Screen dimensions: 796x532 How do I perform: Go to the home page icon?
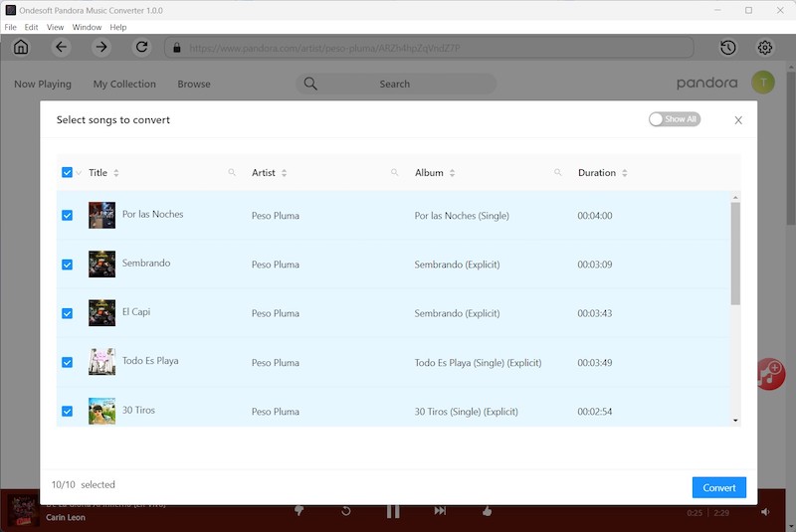[21, 47]
